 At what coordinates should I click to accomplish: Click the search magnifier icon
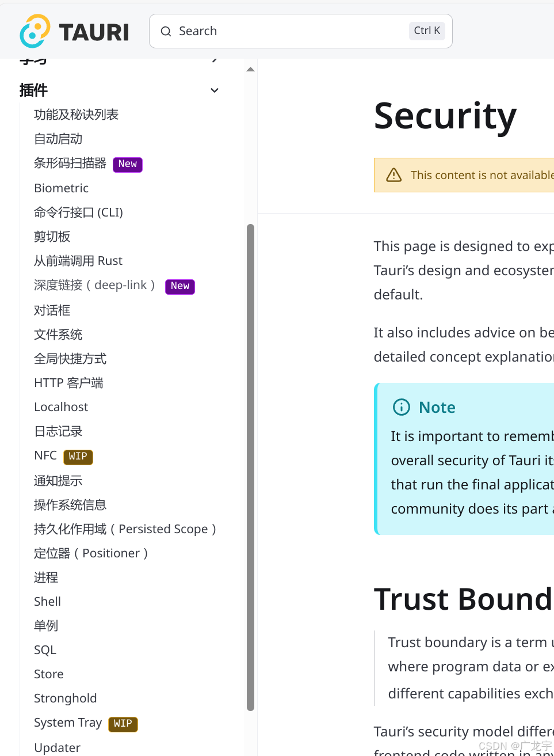click(x=166, y=31)
